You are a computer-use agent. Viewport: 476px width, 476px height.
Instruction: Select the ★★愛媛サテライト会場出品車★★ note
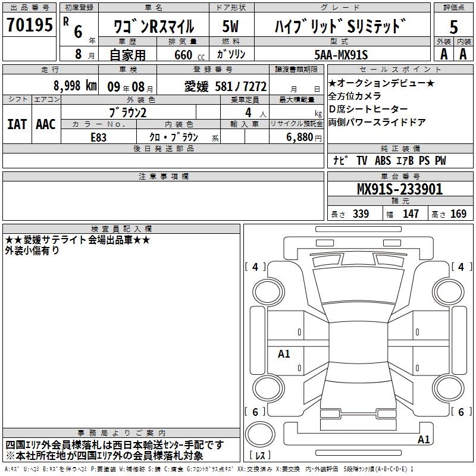pos(78,240)
